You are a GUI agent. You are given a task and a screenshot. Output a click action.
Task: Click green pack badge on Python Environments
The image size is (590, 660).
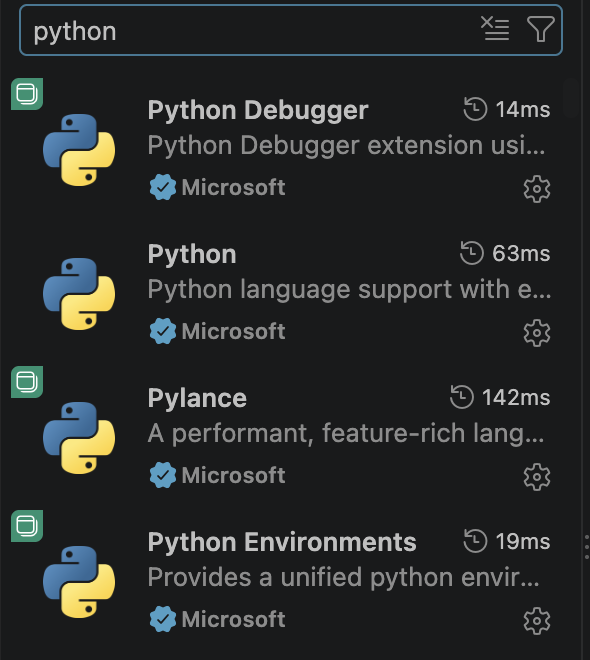[27, 526]
